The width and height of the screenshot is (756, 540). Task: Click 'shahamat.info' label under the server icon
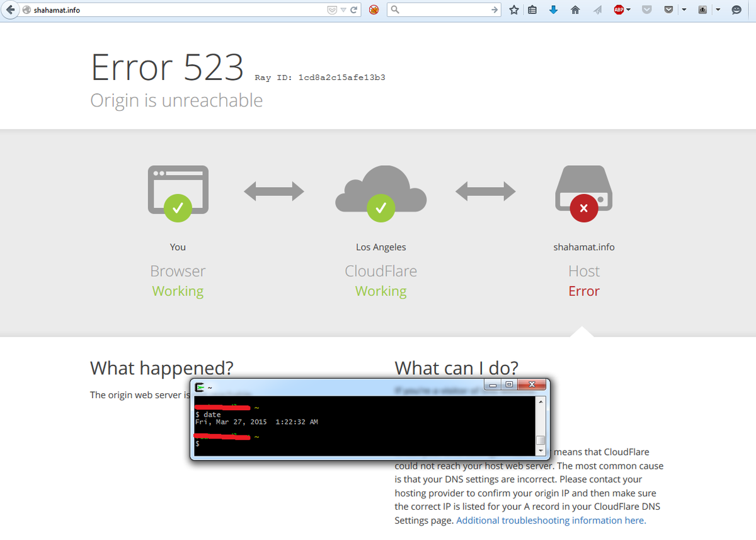pyautogui.click(x=583, y=247)
